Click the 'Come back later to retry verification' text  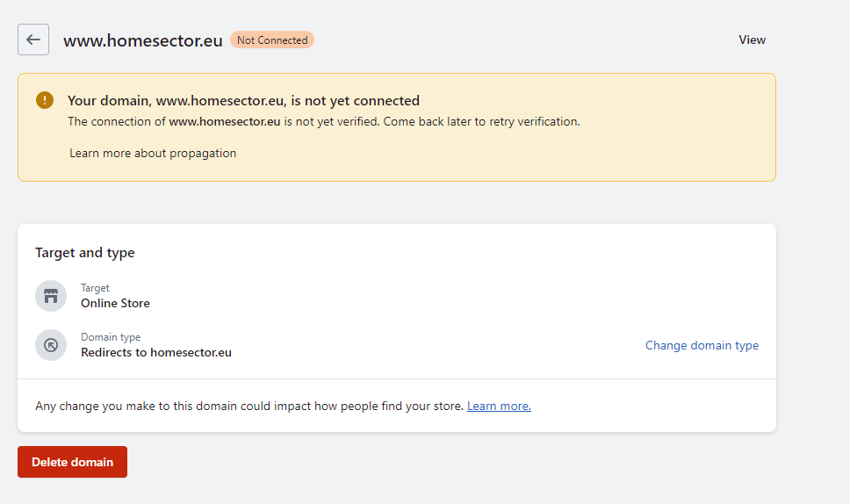[481, 121]
